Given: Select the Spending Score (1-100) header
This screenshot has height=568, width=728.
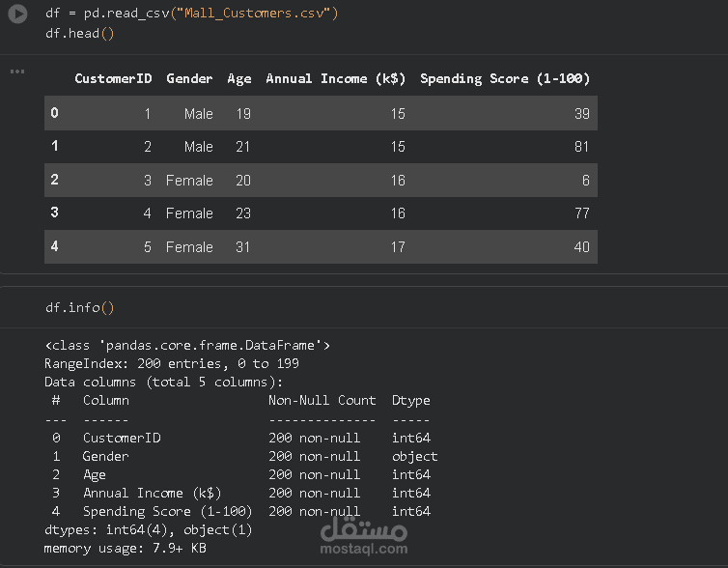Looking at the screenshot, I should [x=505, y=78].
